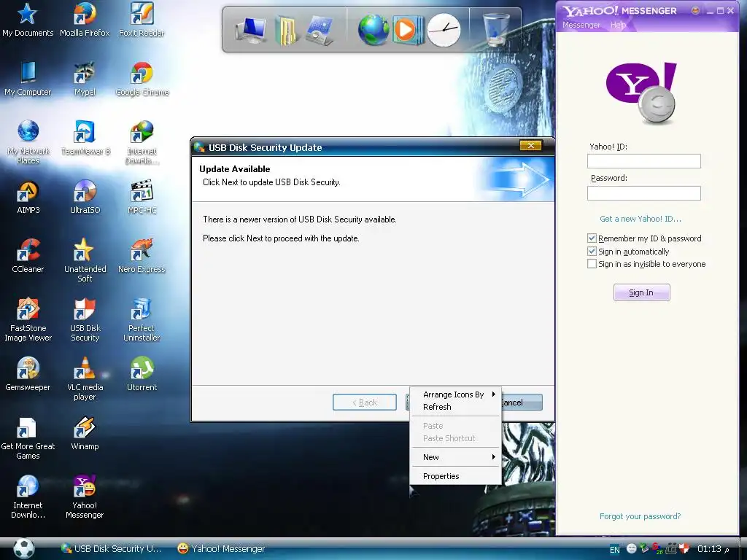Select the My Documents desktop icon
Image resolution: width=747 pixels, height=560 pixels.
point(28,20)
